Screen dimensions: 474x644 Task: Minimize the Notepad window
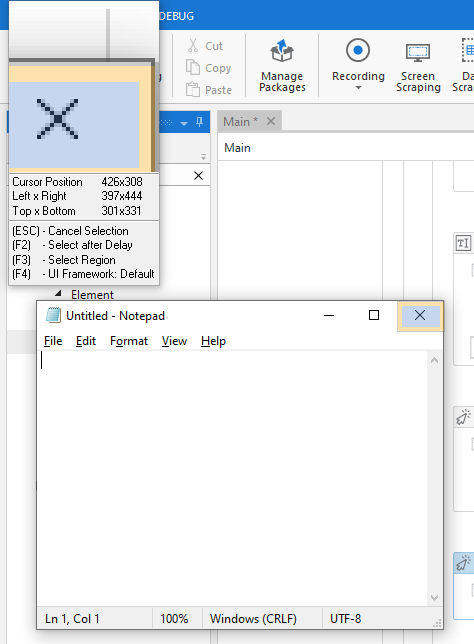click(x=329, y=315)
